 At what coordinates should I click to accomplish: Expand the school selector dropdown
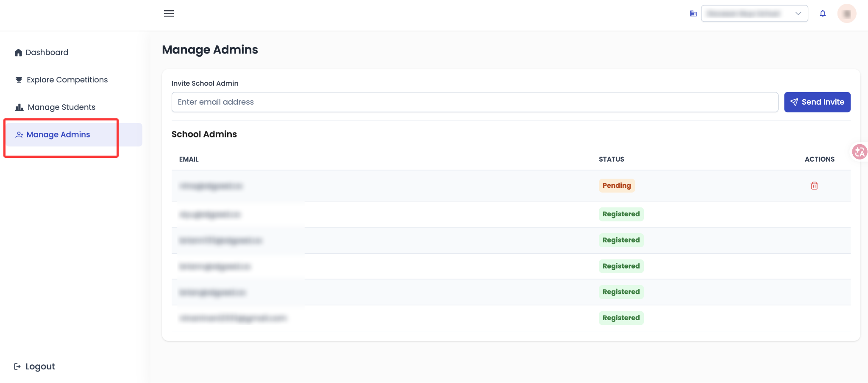click(x=754, y=14)
